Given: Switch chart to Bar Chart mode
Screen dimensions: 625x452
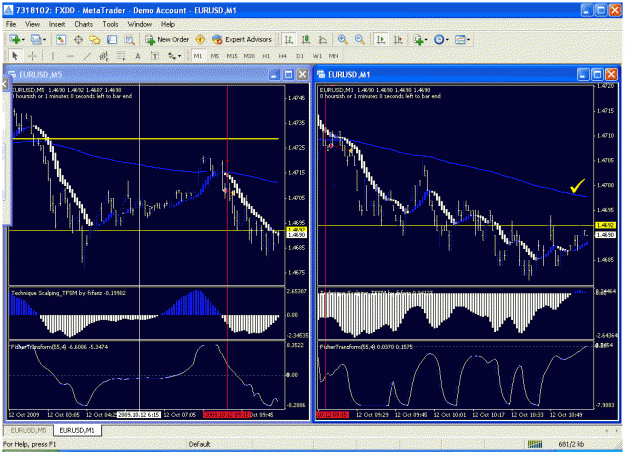Looking at the screenshot, I should click(289, 39).
